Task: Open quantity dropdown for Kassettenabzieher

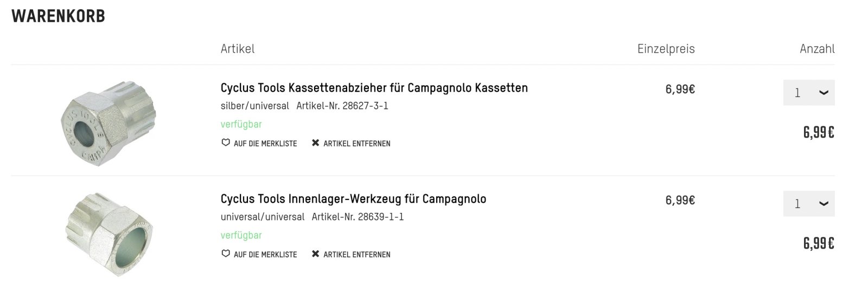Action: tap(808, 93)
